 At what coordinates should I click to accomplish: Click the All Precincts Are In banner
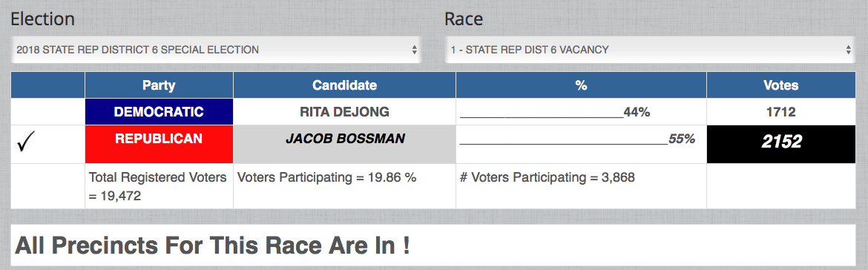[433, 245]
